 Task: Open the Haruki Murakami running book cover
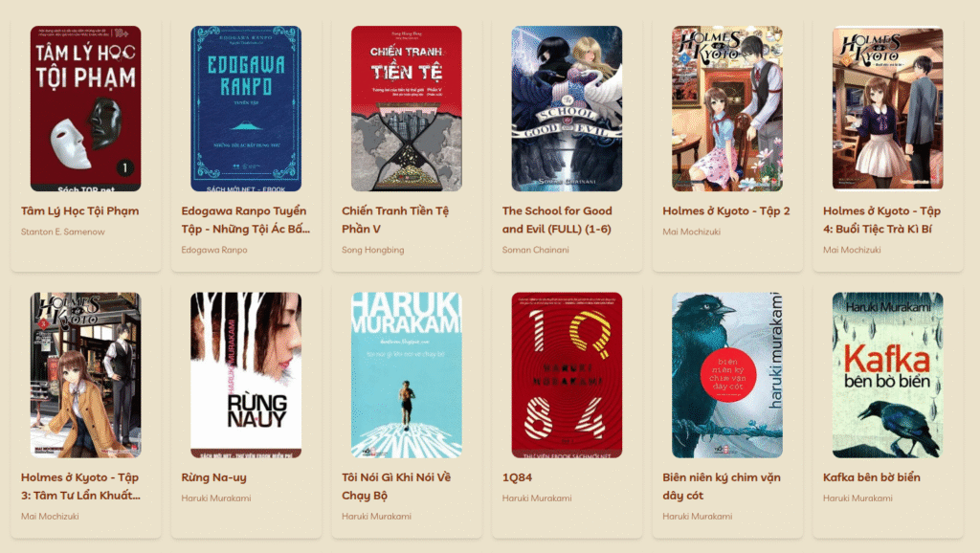pos(406,375)
